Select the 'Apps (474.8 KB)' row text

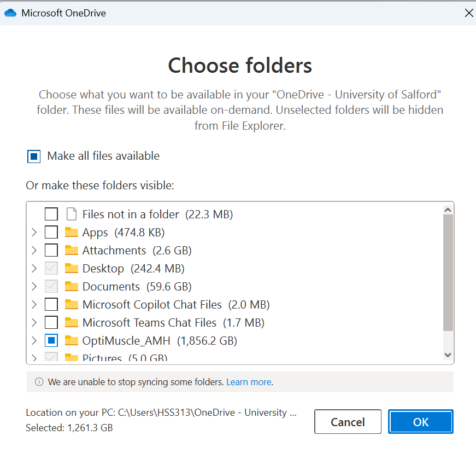(x=124, y=233)
